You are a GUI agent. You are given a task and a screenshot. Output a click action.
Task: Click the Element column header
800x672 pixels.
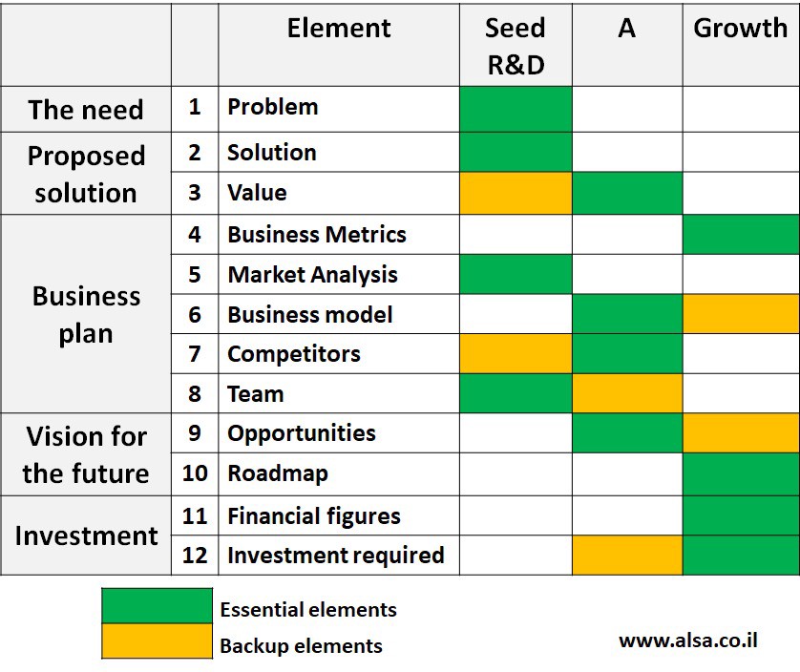(x=339, y=46)
